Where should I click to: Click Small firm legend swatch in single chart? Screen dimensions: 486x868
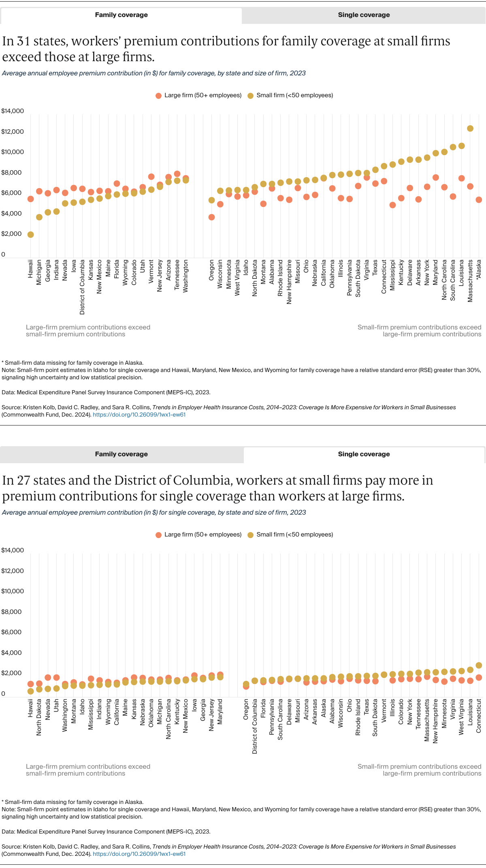point(250,535)
